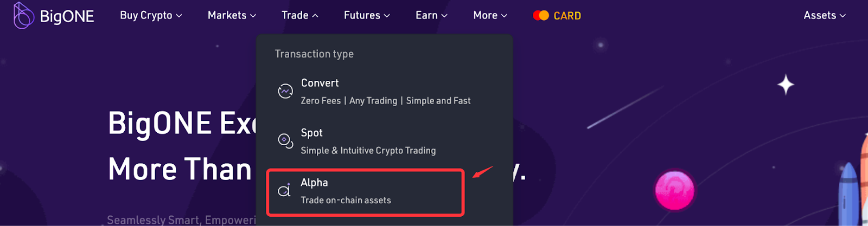Click the pink planet graphic
Image resolution: width=868 pixels, height=226 pixels.
(x=674, y=190)
